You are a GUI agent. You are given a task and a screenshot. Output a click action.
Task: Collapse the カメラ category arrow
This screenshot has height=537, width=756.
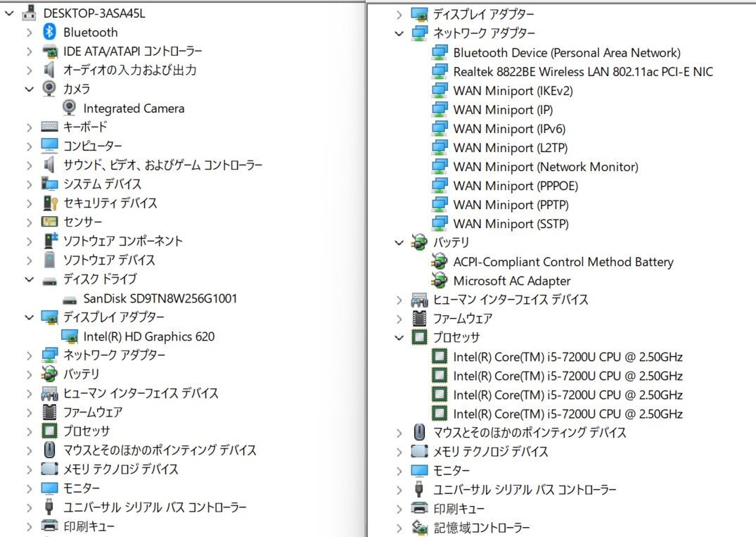pos(29,89)
